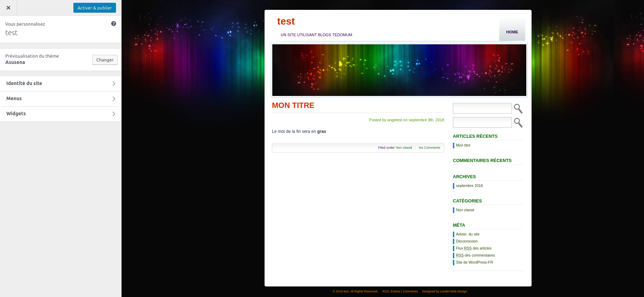Click the Changer theme button

point(105,60)
